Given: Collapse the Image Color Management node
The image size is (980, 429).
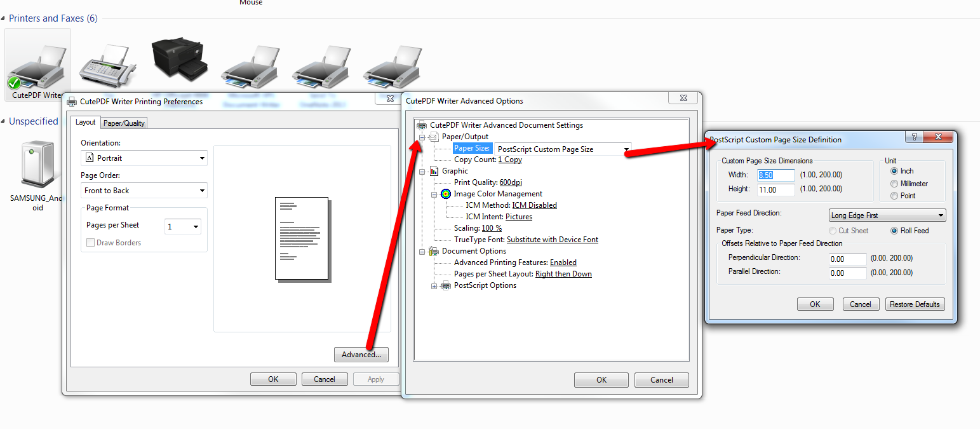Looking at the screenshot, I should click(434, 194).
